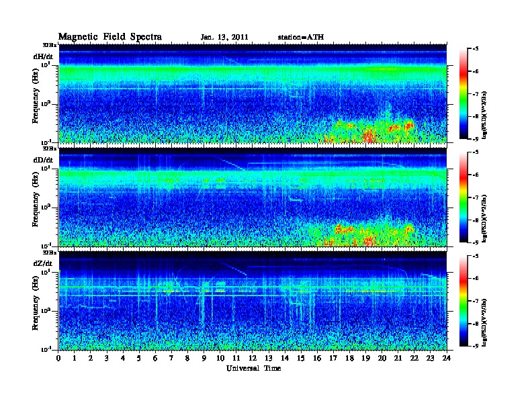
Task: Click the '32 Hz' label above the dH/dt panel
Action: tap(50, 45)
